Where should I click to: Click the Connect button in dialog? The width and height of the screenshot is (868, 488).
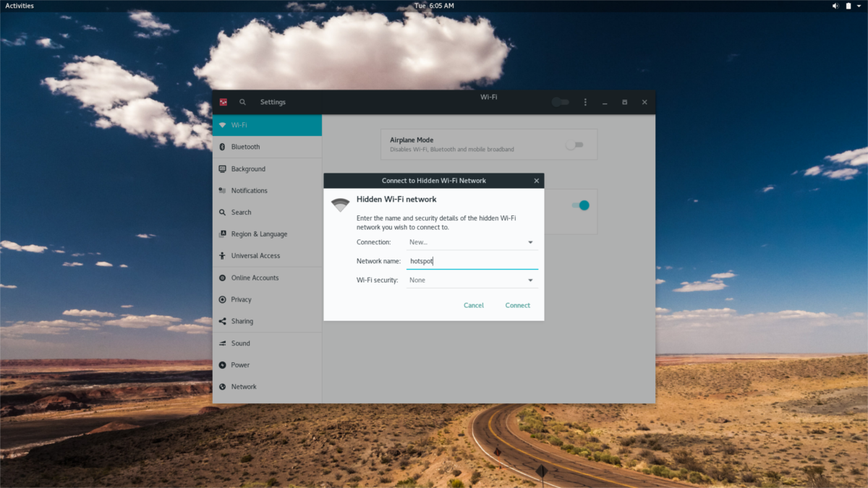tap(518, 305)
